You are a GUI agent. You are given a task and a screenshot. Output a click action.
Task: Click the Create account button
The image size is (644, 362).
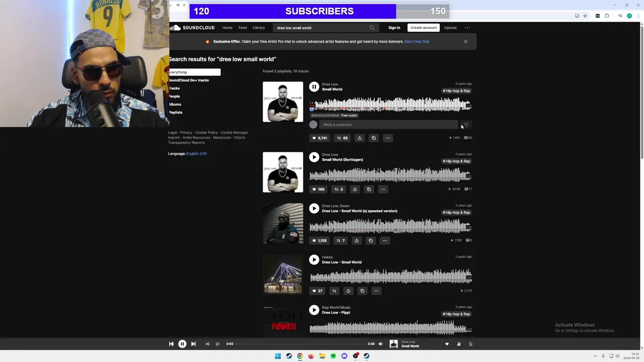[423, 28]
